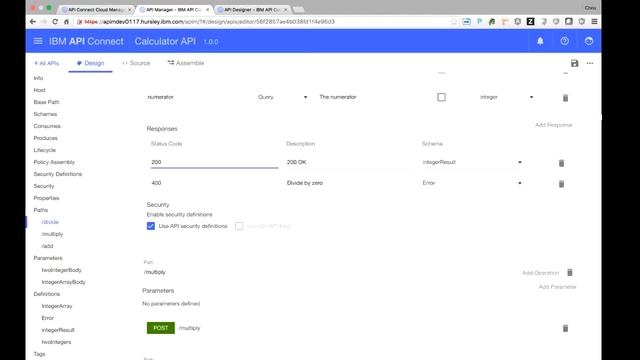Select twoIntegers definition in sidebar
This screenshot has width=640, height=360.
tap(56, 342)
